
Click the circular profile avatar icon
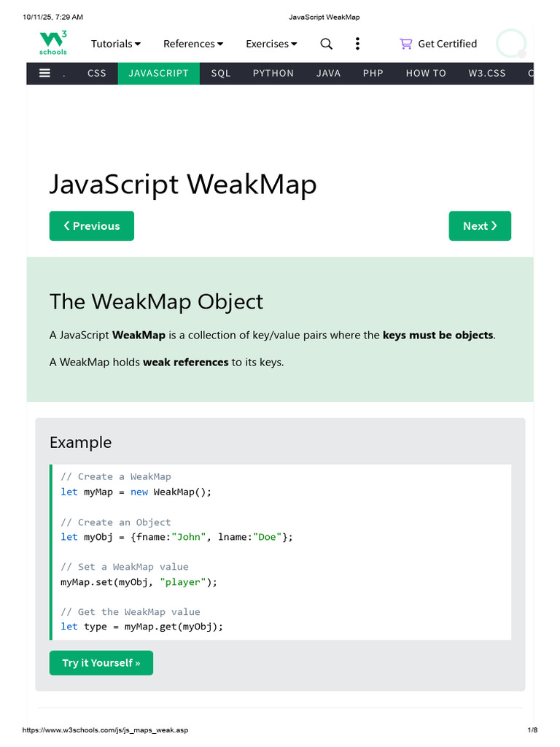coord(511,44)
